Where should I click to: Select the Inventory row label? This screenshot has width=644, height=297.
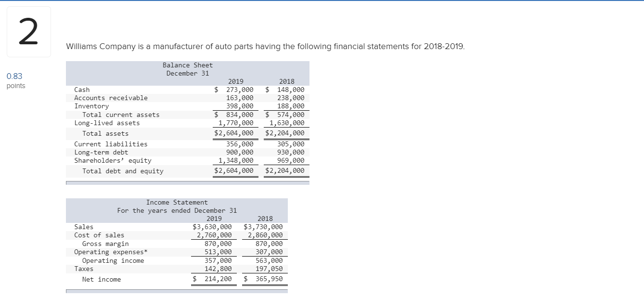[91, 106]
